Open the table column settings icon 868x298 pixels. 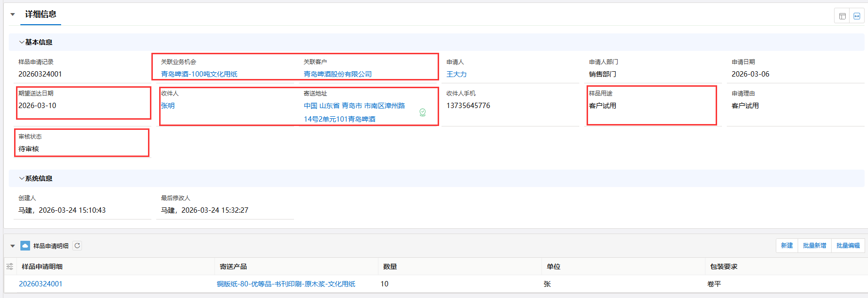(10, 267)
